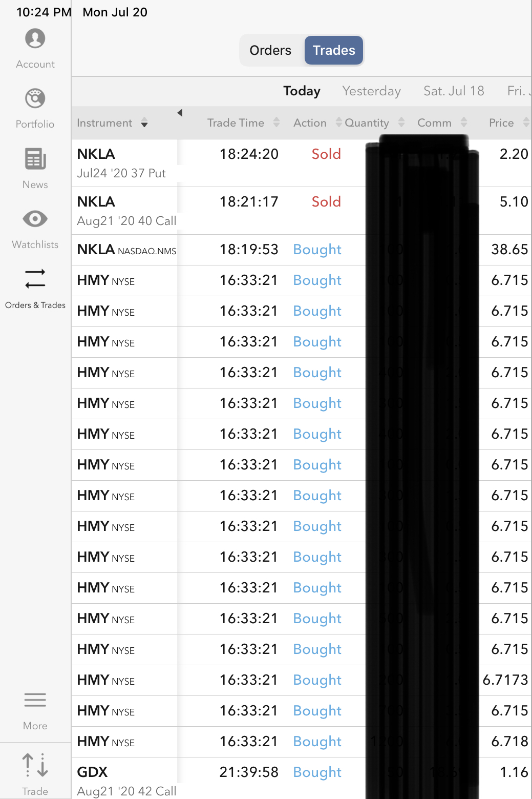Switch to the Orders segment
The width and height of the screenshot is (532, 799).
(x=270, y=50)
